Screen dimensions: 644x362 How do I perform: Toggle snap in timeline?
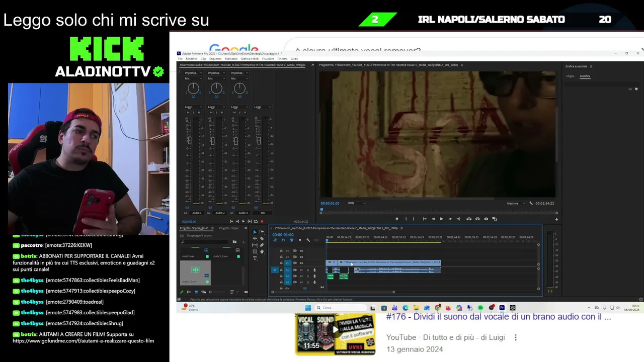[283, 240]
